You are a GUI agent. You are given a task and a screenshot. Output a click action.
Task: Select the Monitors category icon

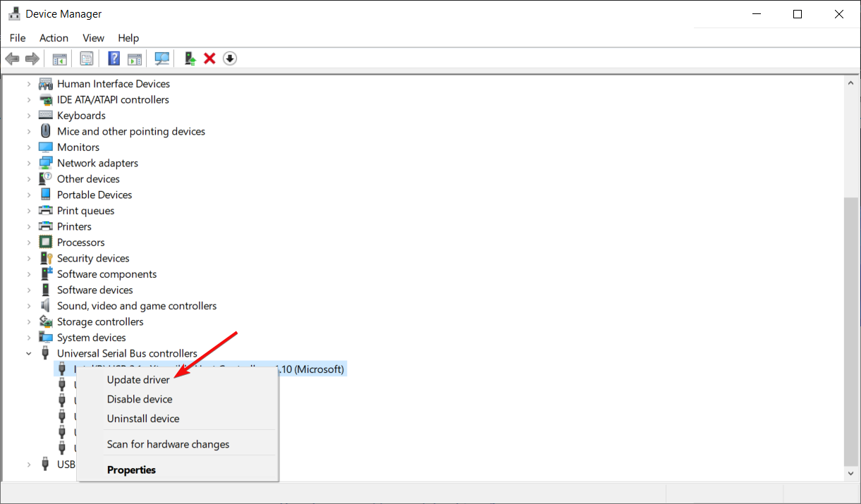pyautogui.click(x=46, y=147)
